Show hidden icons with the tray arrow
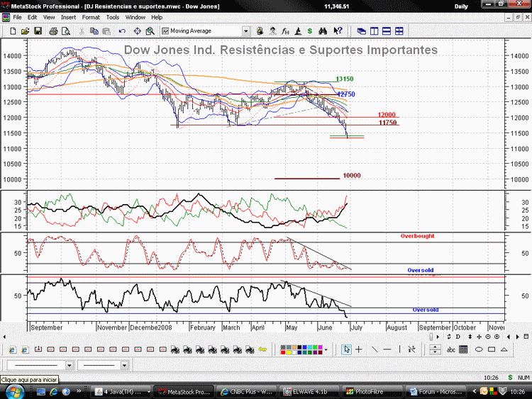This screenshot has height=399, width=532. click(x=475, y=391)
